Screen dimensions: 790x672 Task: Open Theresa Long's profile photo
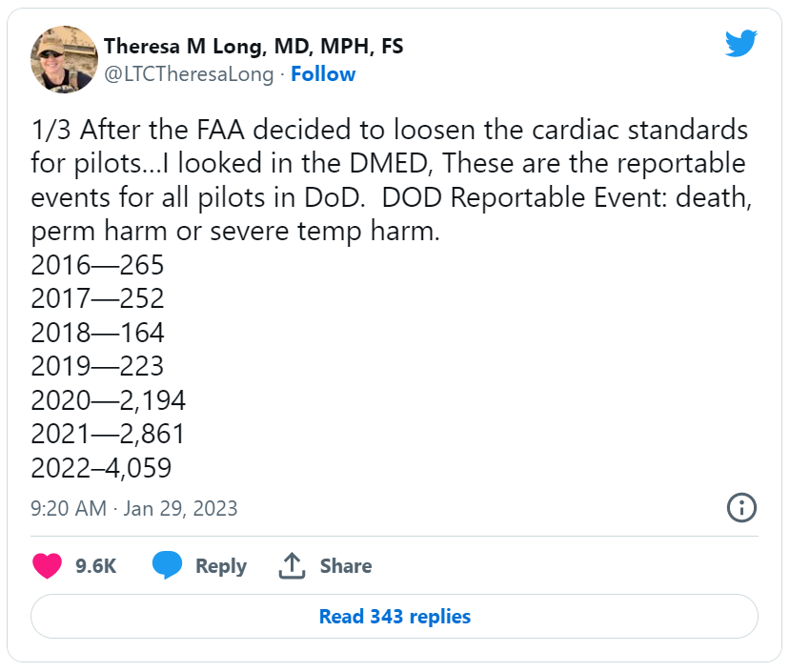tap(64, 59)
